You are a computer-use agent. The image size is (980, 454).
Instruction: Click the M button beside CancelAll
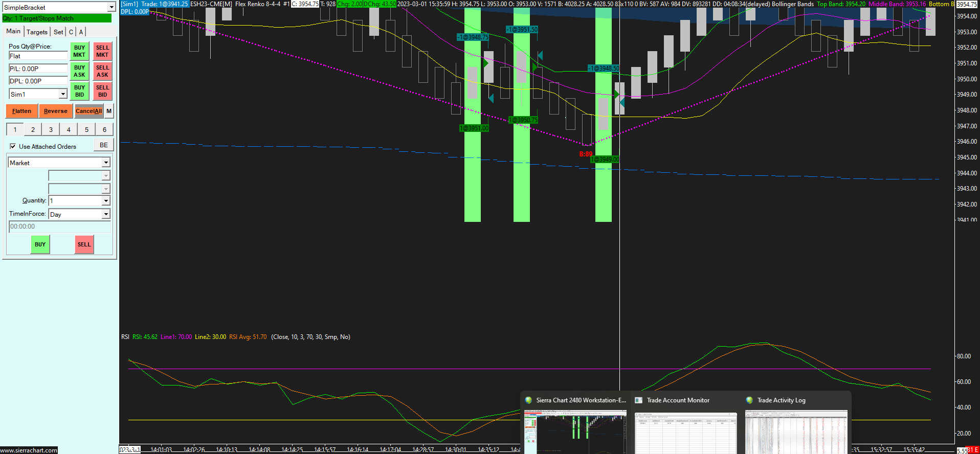tap(109, 111)
